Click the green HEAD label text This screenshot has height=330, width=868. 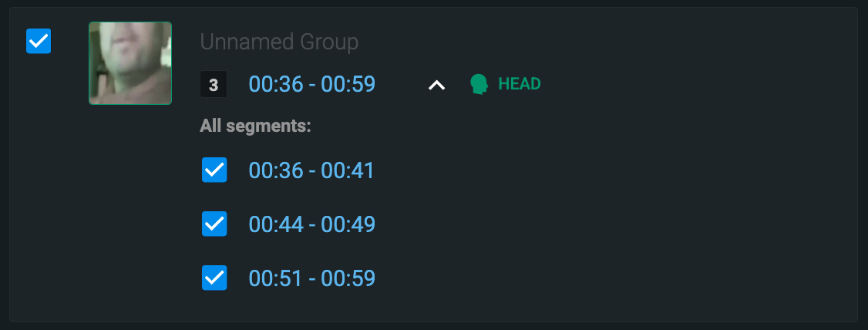pyautogui.click(x=520, y=84)
